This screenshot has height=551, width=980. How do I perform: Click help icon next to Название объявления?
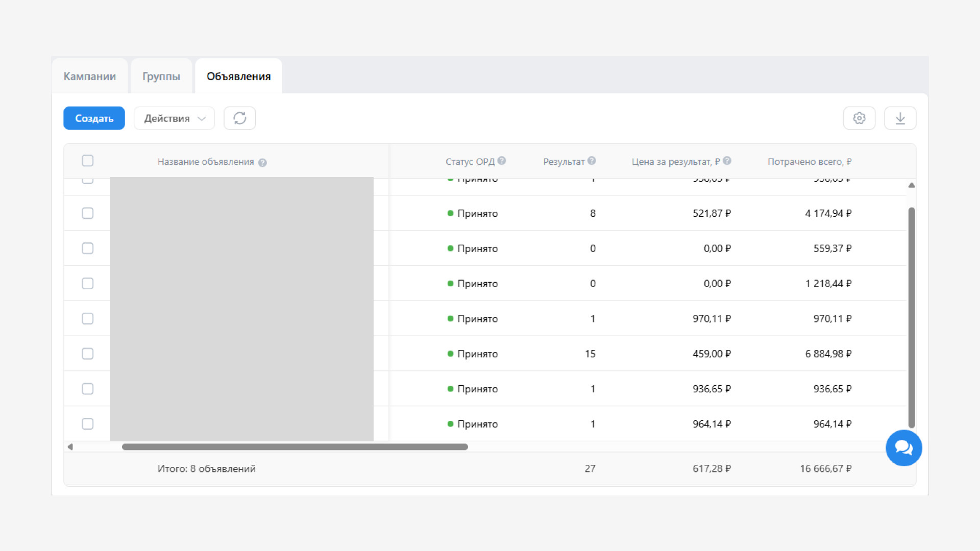tap(262, 163)
